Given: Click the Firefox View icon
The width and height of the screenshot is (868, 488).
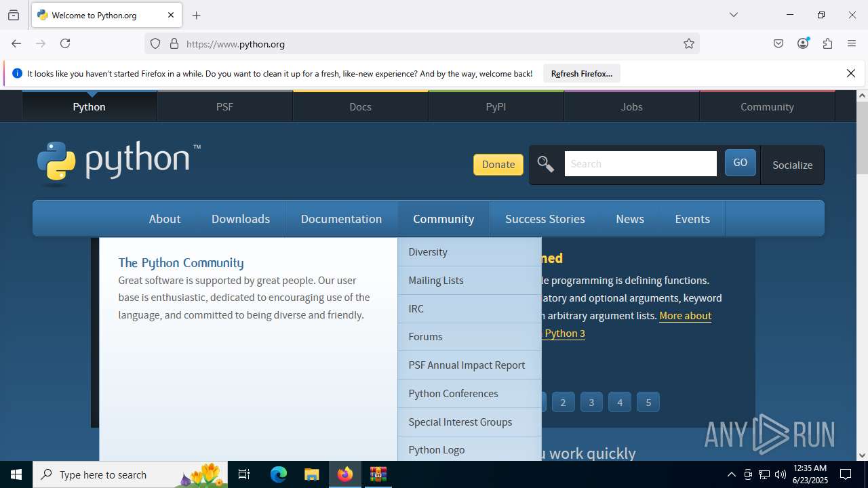Looking at the screenshot, I should pos(14,15).
